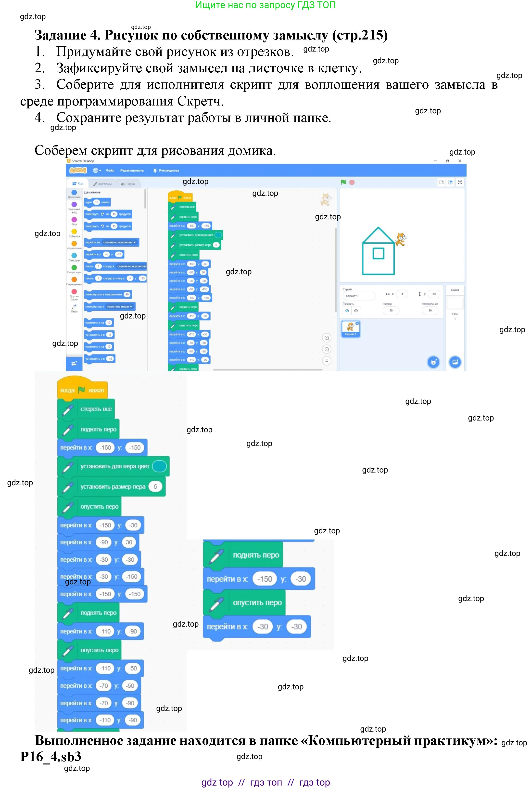Image resolution: width=532 pixels, height=789 pixels.
Task: Switch to small stage layout
Action: coord(441,182)
